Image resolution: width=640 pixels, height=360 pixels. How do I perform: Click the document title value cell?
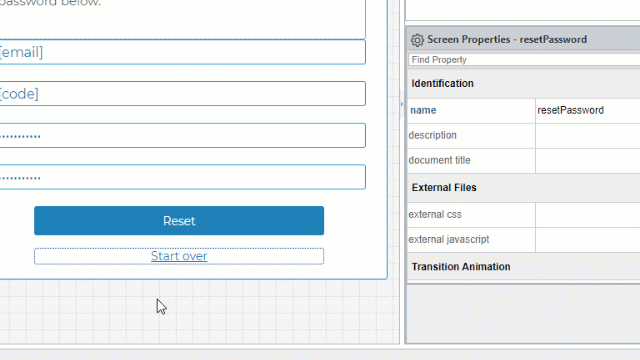[x=588, y=160]
